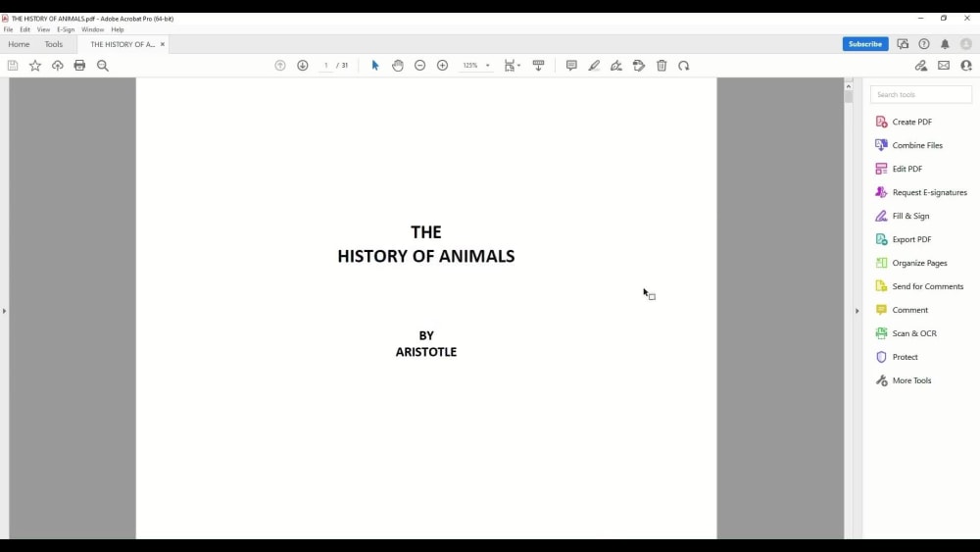The image size is (980, 552).
Task: Add a sticky note comment
Action: pyautogui.click(x=571, y=66)
